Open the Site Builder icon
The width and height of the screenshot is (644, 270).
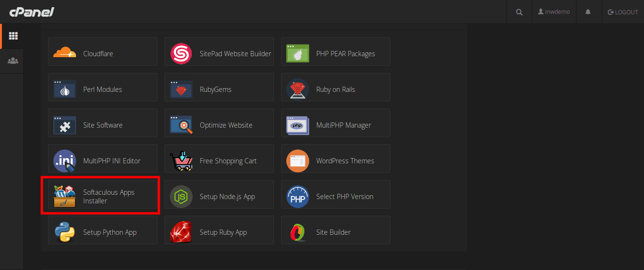[x=298, y=232]
